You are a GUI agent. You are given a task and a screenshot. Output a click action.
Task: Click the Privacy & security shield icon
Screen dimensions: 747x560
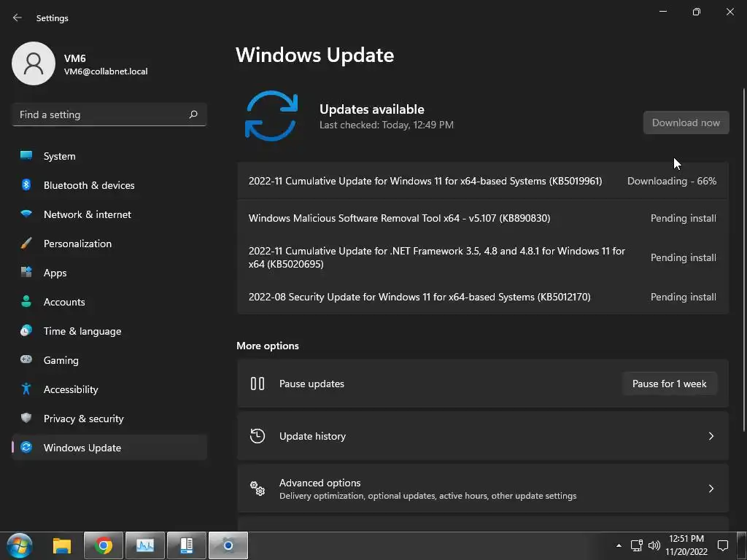[x=26, y=418]
